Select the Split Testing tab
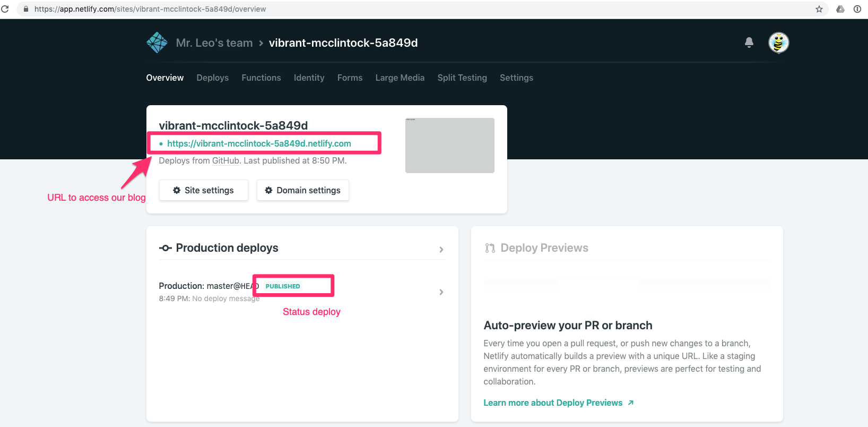This screenshot has height=427, width=868. click(x=462, y=78)
